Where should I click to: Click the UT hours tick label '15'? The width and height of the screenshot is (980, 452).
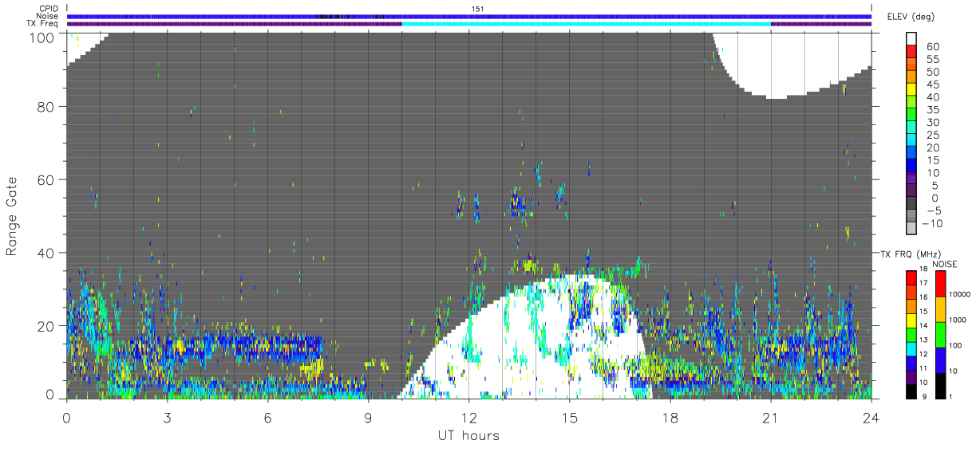click(570, 417)
